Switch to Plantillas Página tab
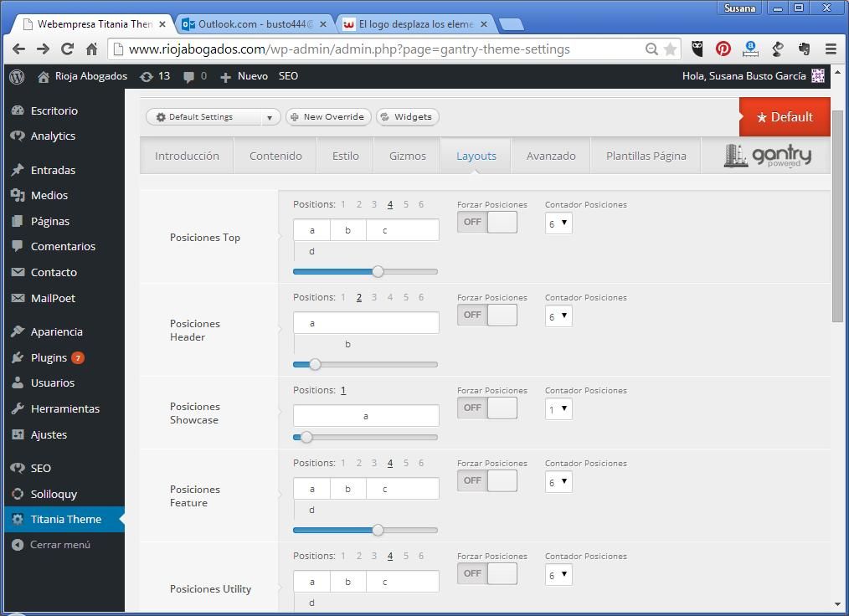This screenshot has height=616, width=849. tap(646, 156)
